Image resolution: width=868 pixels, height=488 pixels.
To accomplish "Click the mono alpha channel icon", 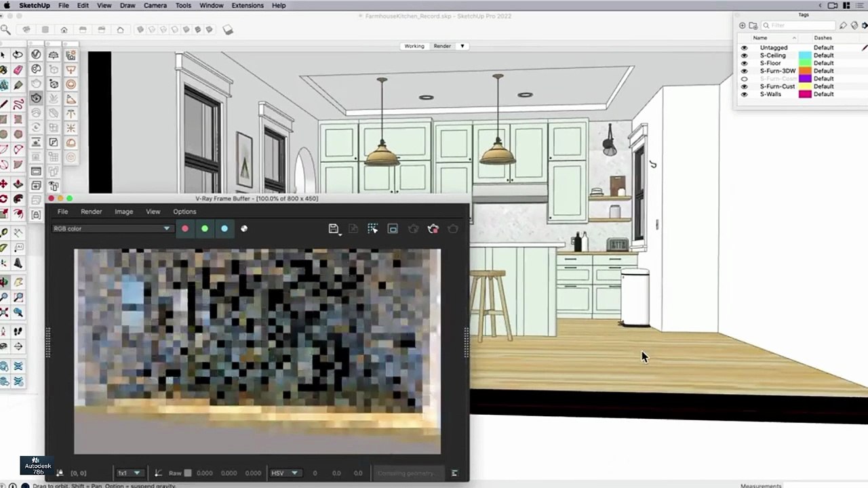I will pyautogui.click(x=244, y=228).
